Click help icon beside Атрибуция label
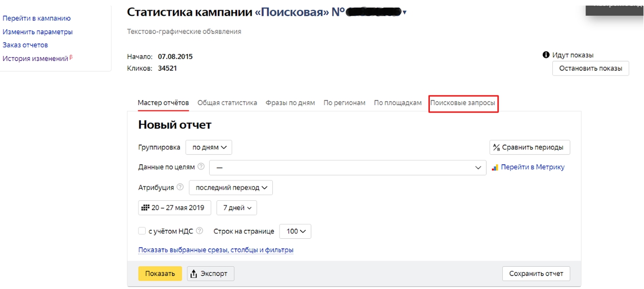This screenshot has width=644, height=289. (x=180, y=188)
